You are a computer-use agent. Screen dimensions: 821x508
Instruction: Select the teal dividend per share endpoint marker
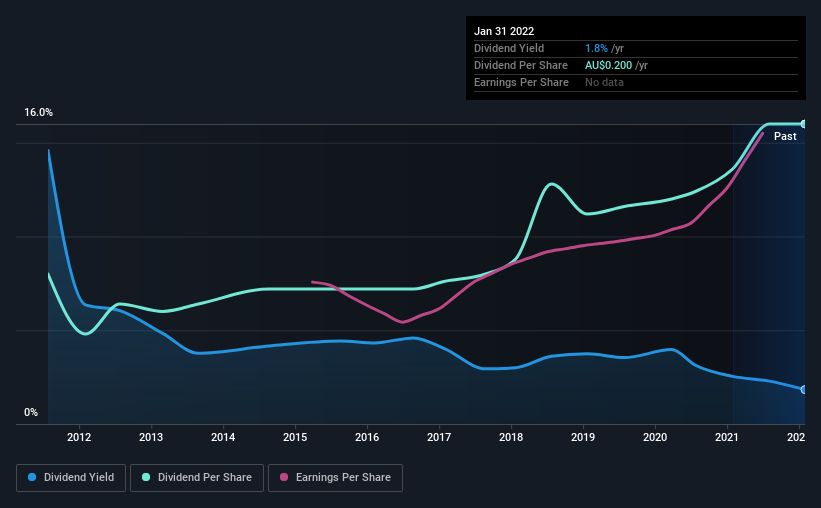click(x=803, y=124)
